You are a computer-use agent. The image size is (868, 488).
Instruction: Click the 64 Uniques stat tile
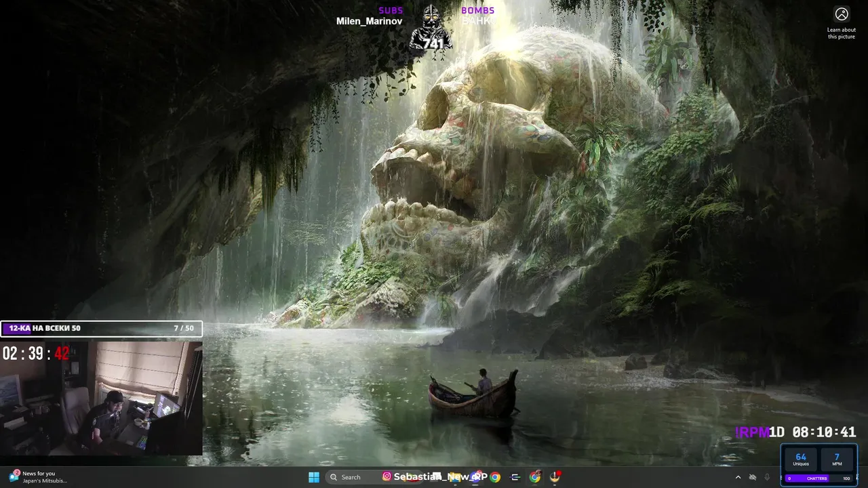(x=801, y=459)
